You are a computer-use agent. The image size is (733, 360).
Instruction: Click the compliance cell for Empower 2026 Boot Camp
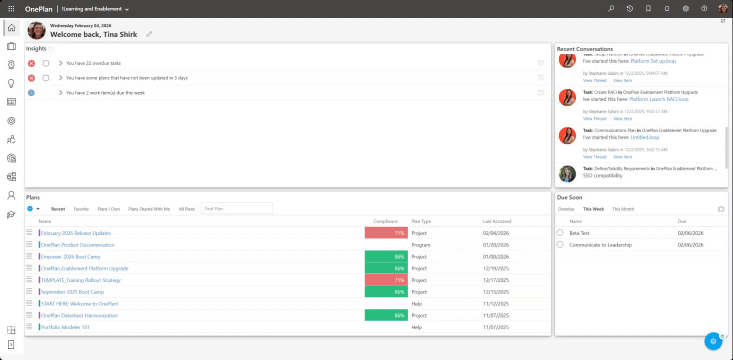tap(386, 256)
